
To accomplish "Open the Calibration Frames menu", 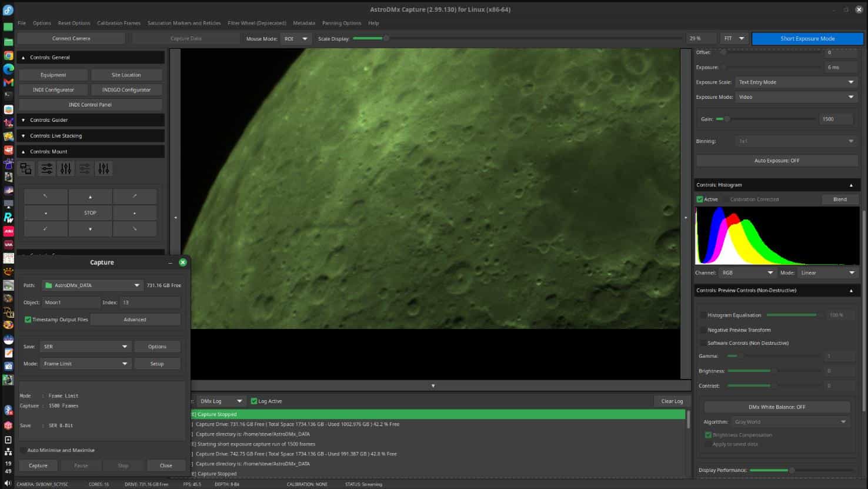I will click(118, 23).
